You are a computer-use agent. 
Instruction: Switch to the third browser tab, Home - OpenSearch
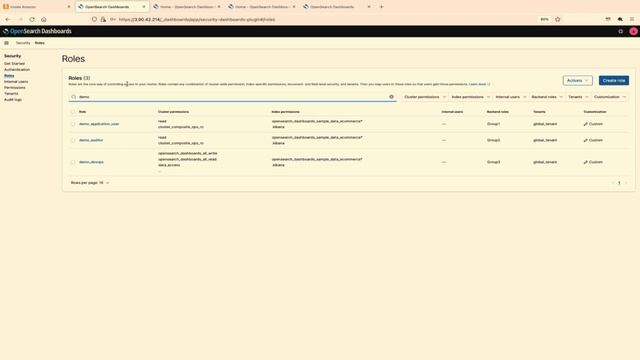pyautogui.click(x=187, y=7)
